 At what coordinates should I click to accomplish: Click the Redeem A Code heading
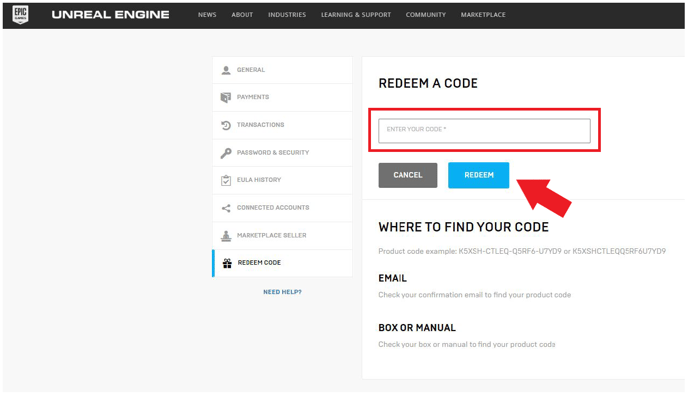tap(428, 84)
